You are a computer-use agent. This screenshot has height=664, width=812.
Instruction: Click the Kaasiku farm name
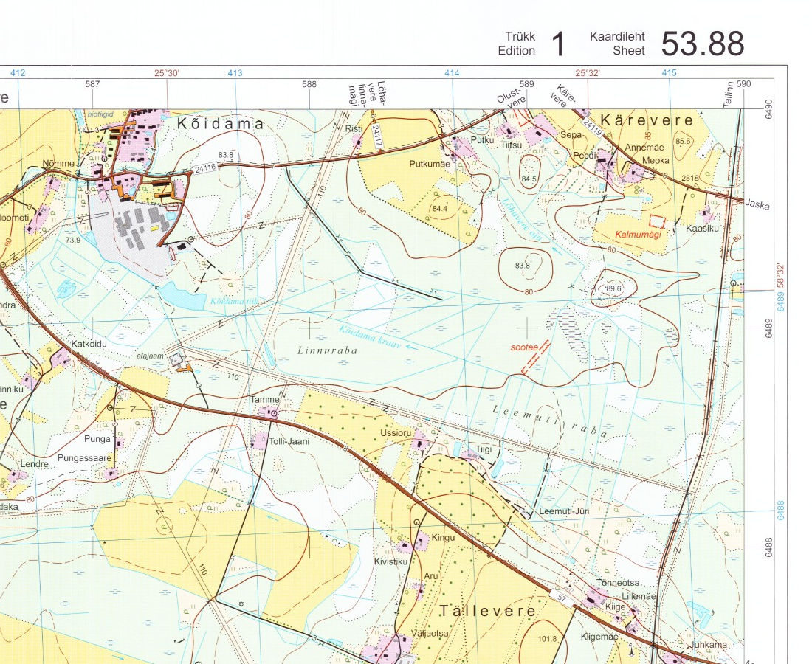click(x=702, y=228)
